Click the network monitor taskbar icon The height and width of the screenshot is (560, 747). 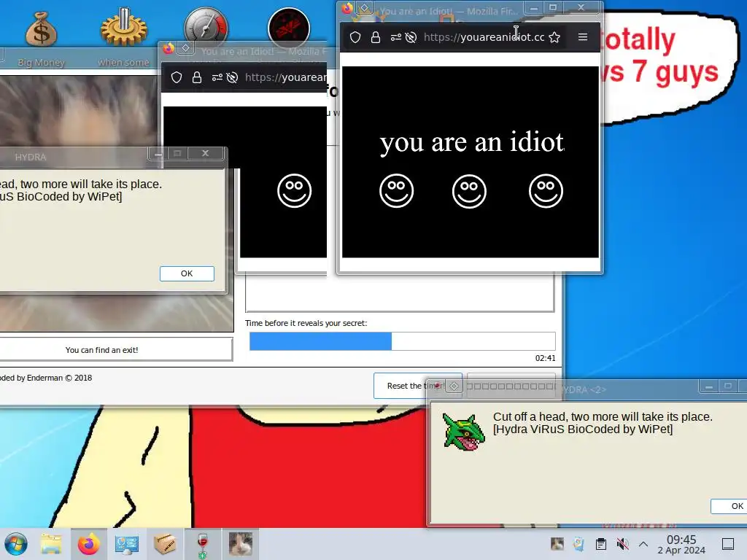127,544
